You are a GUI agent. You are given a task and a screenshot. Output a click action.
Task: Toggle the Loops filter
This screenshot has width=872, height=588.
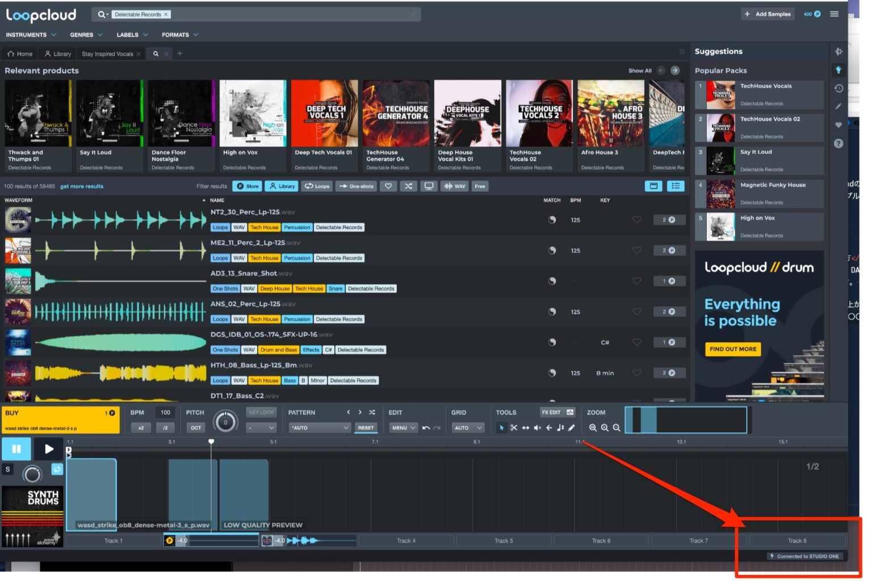[x=317, y=186]
